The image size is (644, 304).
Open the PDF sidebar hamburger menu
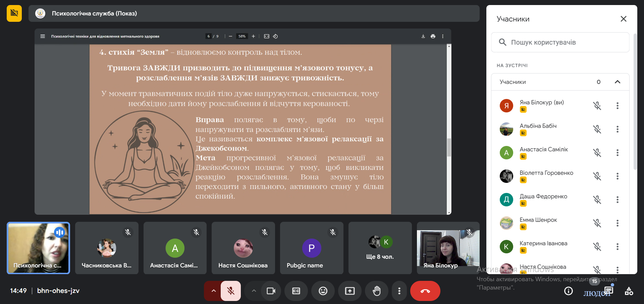pyautogui.click(x=43, y=36)
